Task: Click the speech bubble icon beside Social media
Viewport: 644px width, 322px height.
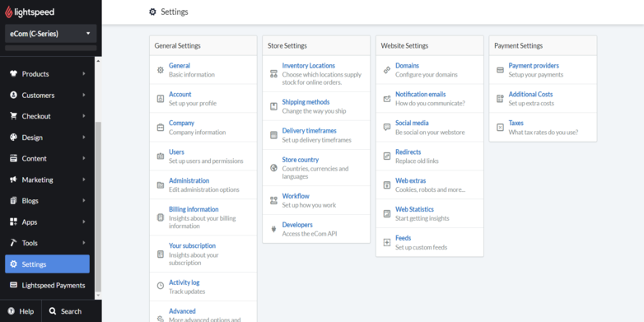Action: (x=386, y=127)
